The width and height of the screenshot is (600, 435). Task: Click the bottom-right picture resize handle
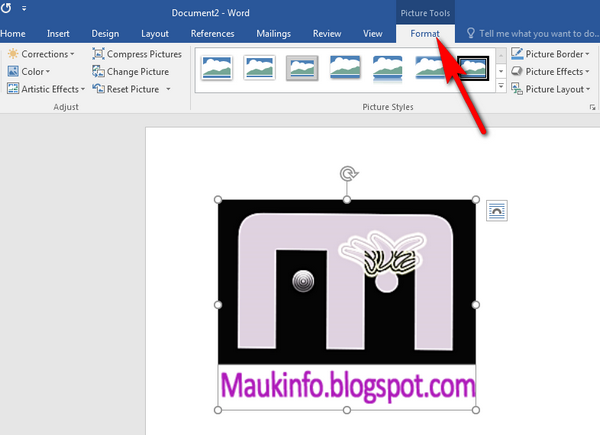click(x=476, y=410)
